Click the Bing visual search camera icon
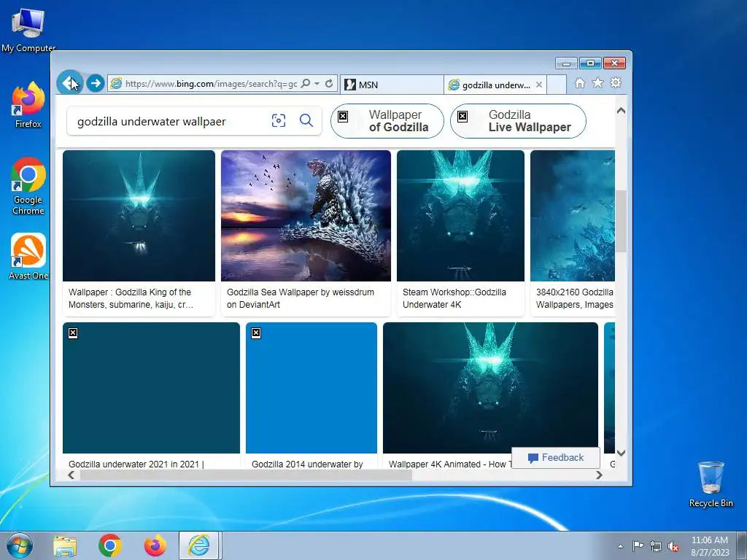This screenshot has width=747, height=560. pyautogui.click(x=279, y=120)
